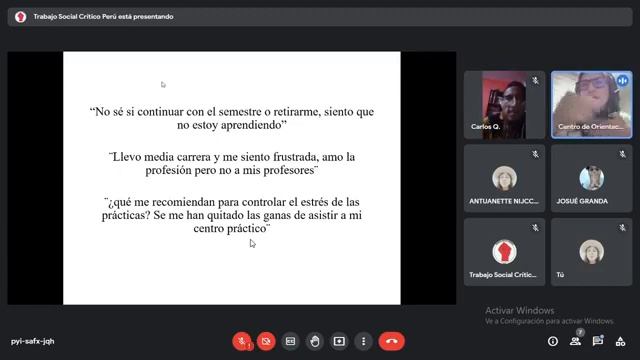The image size is (640, 360).
Task: Select JOSUÉ GRANDA participant tile
Action: coord(591,178)
